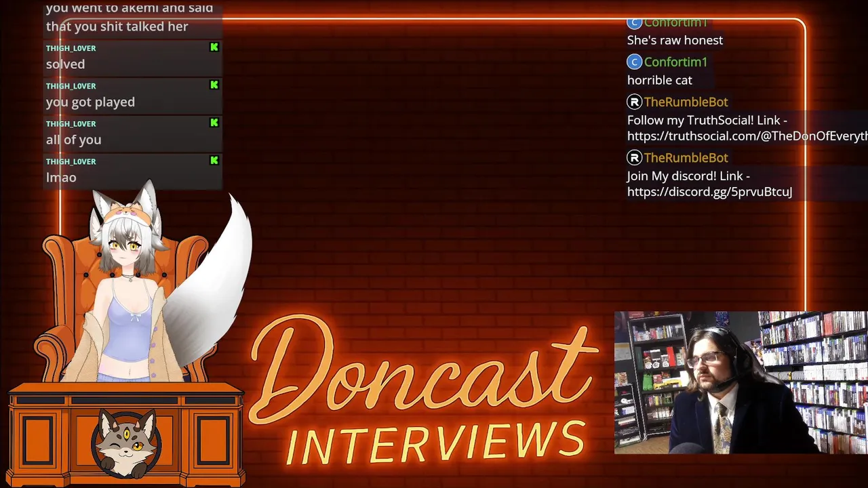Viewport: 868px width, 488px height.
Task: Click username Confortim1 above "horrible cat"
Action: pos(675,62)
